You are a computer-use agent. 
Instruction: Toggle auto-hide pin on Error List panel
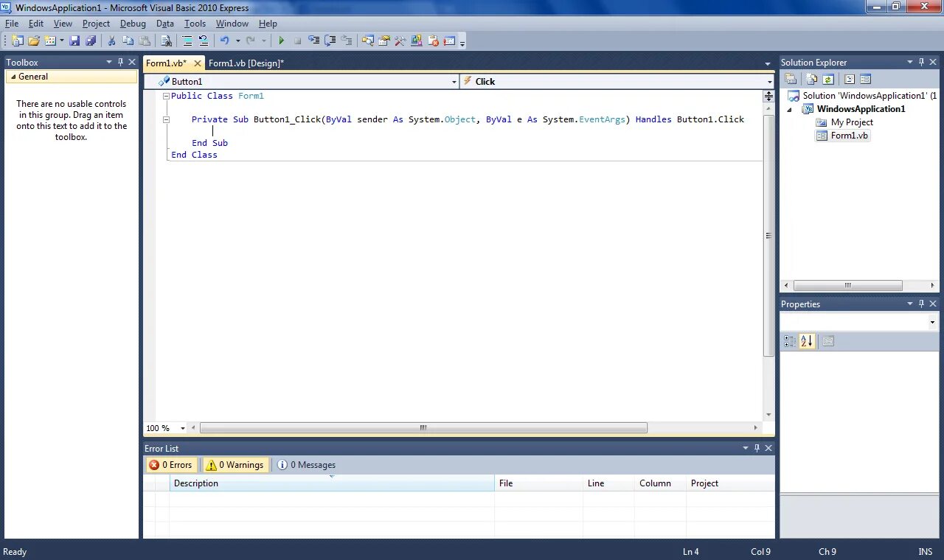(x=757, y=448)
